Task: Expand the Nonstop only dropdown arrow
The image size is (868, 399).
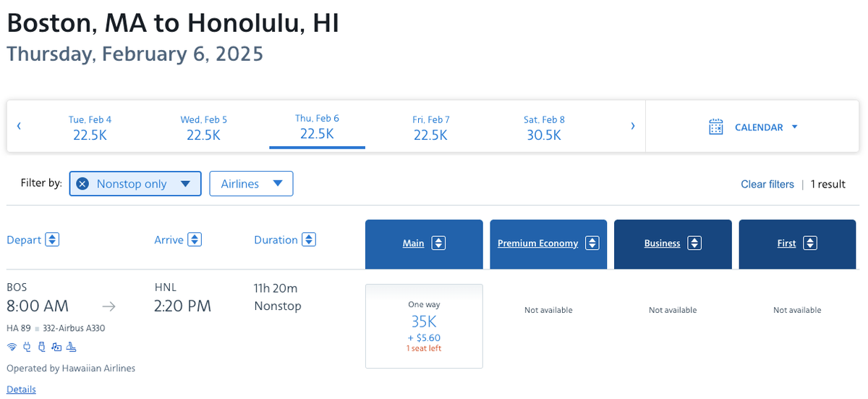Action: pos(186,185)
